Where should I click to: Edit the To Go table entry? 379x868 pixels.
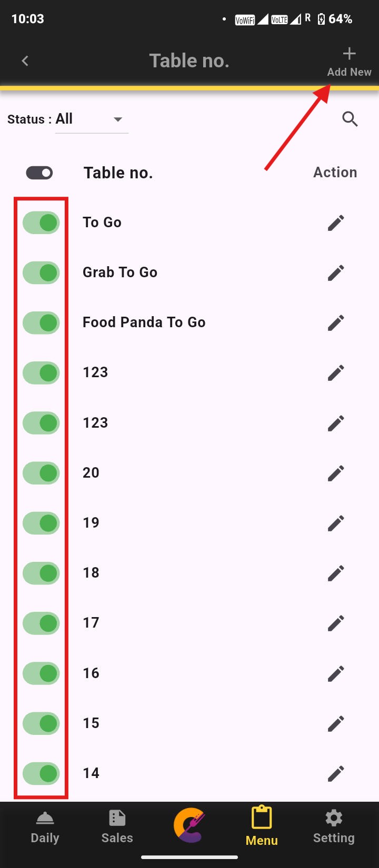coord(336,223)
